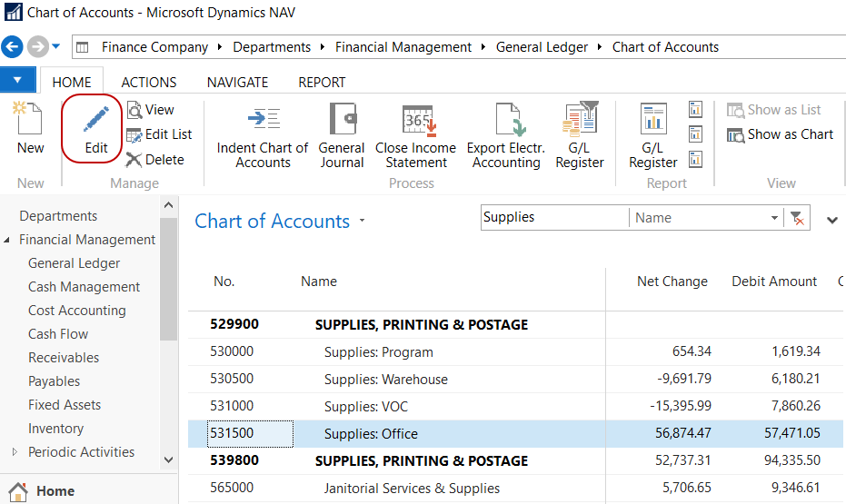Viewport: 846px width, 504px height.
Task: Select Cash Management in navigation pane
Action: point(84,287)
